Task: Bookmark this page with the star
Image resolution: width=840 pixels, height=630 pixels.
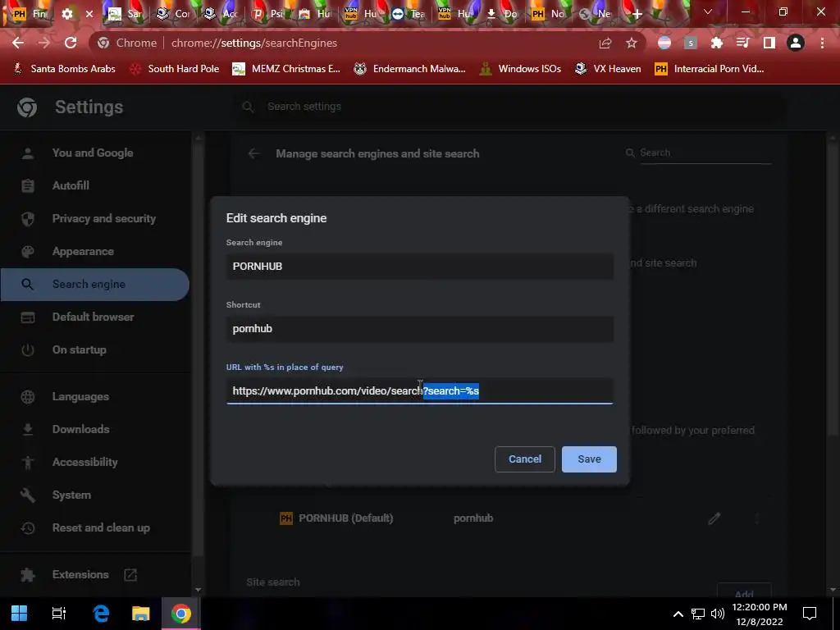Action: [x=632, y=43]
